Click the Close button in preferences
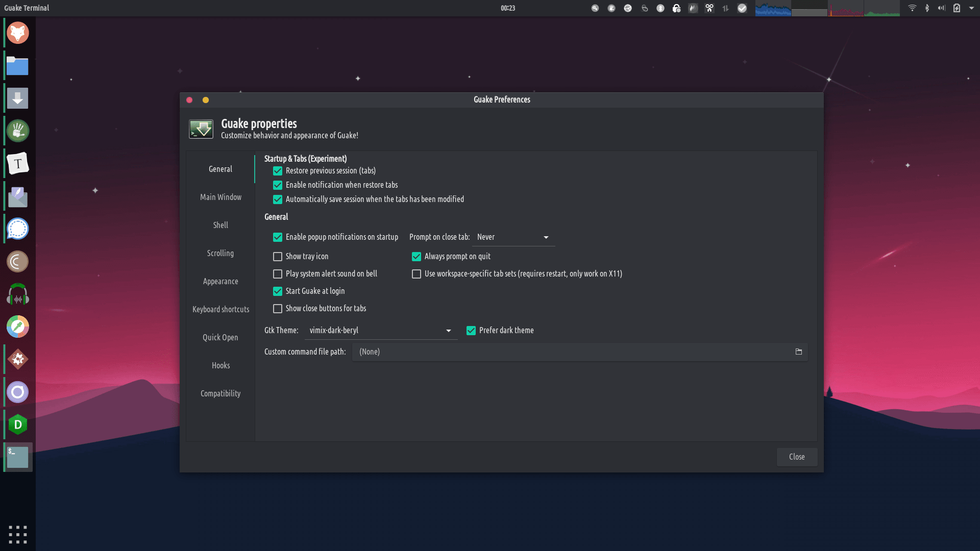Image resolution: width=980 pixels, height=551 pixels. click(797, 457)
